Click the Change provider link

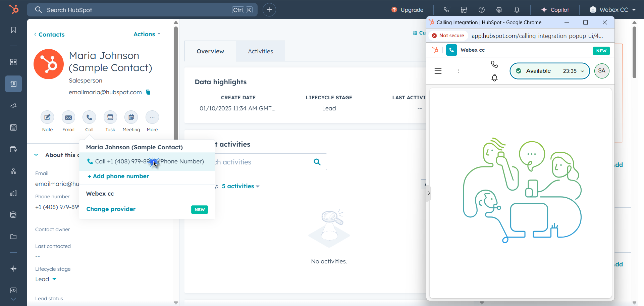click(x=111, y=209)
